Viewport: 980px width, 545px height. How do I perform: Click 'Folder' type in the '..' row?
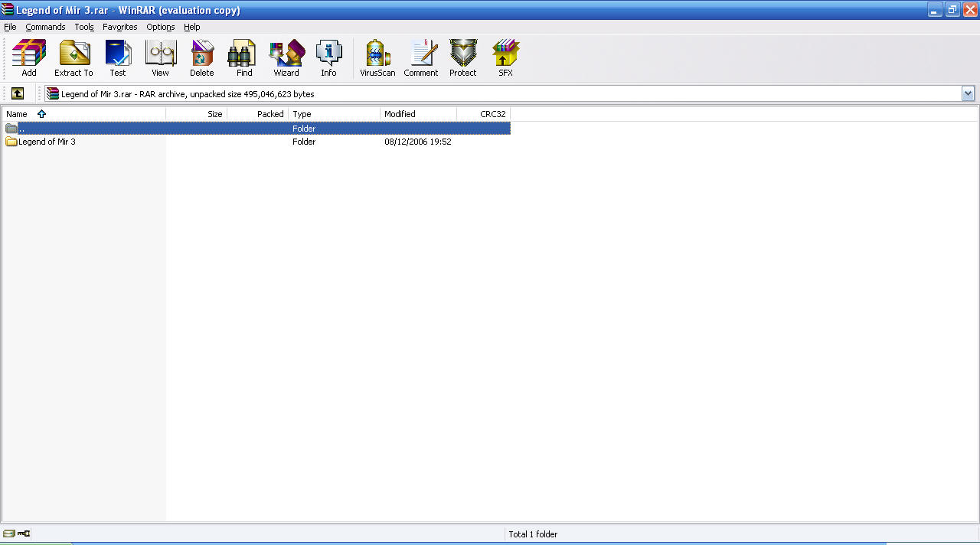304,129
